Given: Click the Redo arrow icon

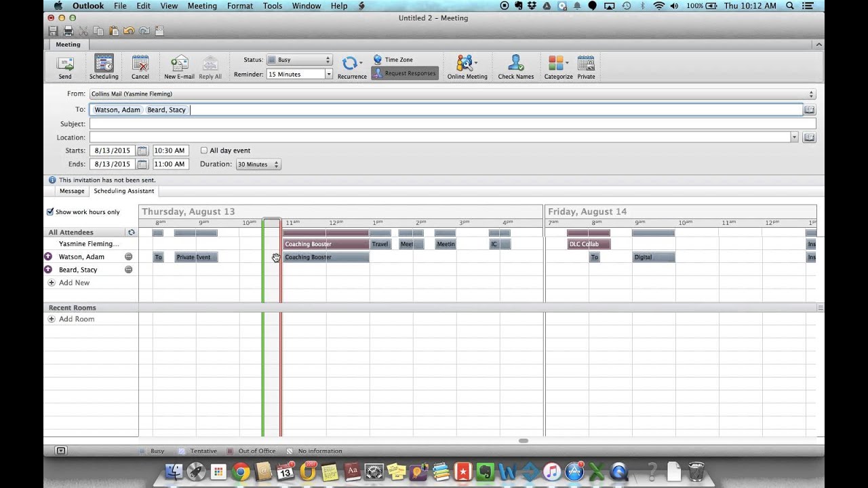Looking at the screenshot, I should click(x=144, y=31).
